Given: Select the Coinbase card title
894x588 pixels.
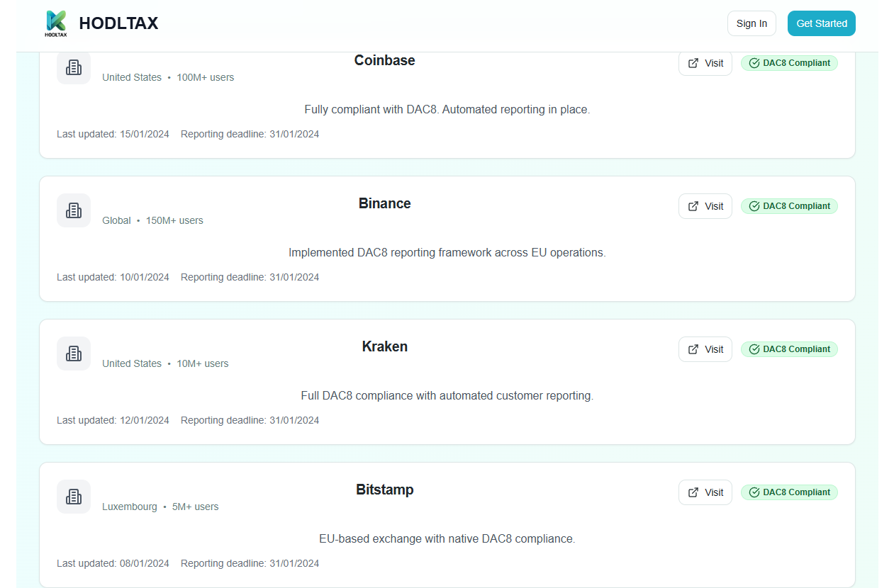Looking at the screenshot, I should [x=384, y=60].
